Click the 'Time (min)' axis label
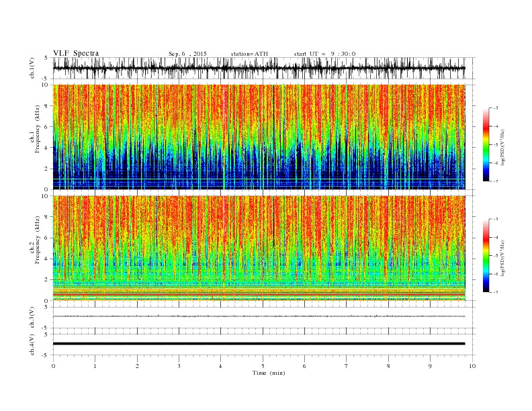 pyautogui.click(x=269, y=373)
